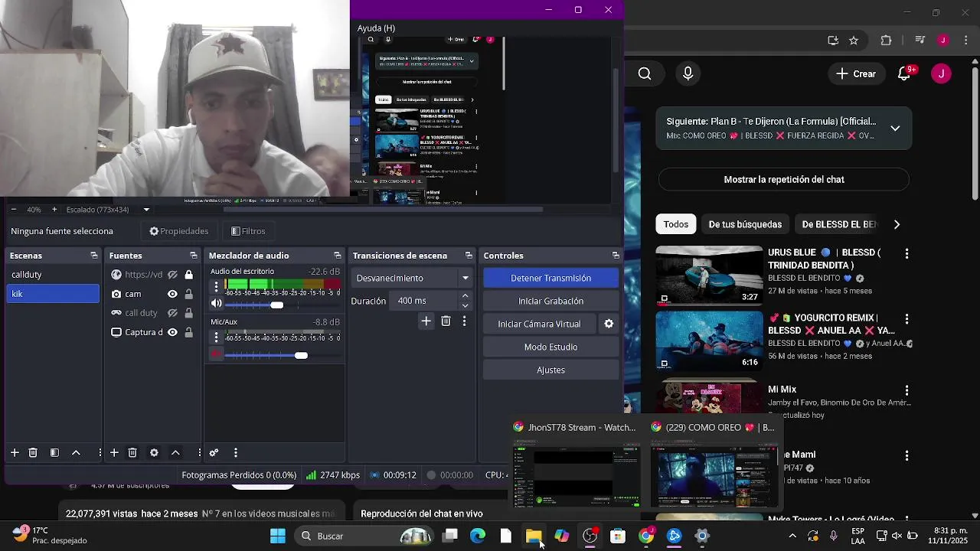Move scene up with the arrow icon

[76, 453]
